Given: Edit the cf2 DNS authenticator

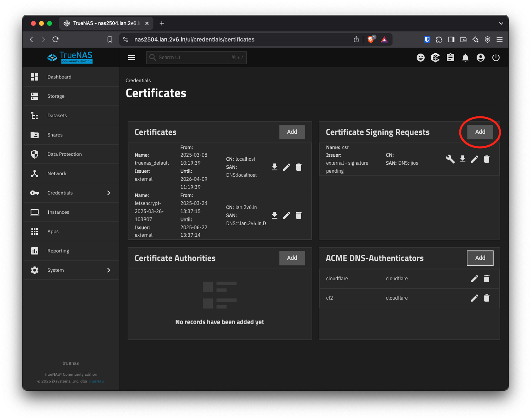Looking at the screenshot, I should click(475, 298).
